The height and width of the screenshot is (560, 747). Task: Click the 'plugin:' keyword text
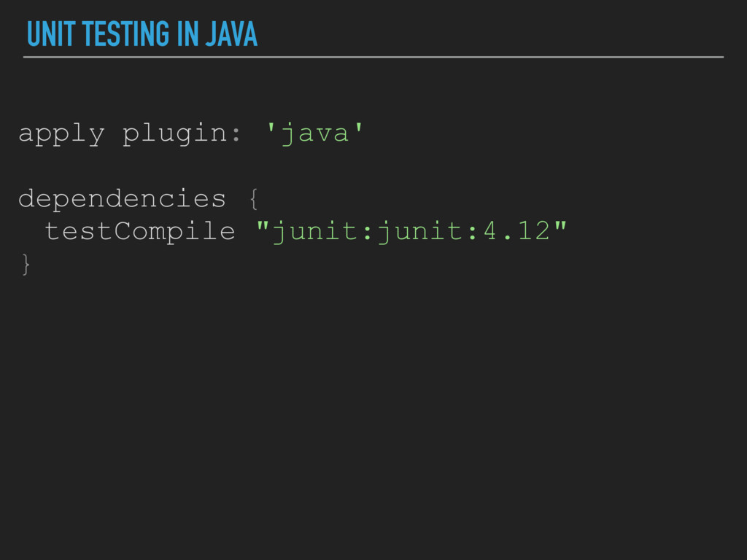(182, 134)
